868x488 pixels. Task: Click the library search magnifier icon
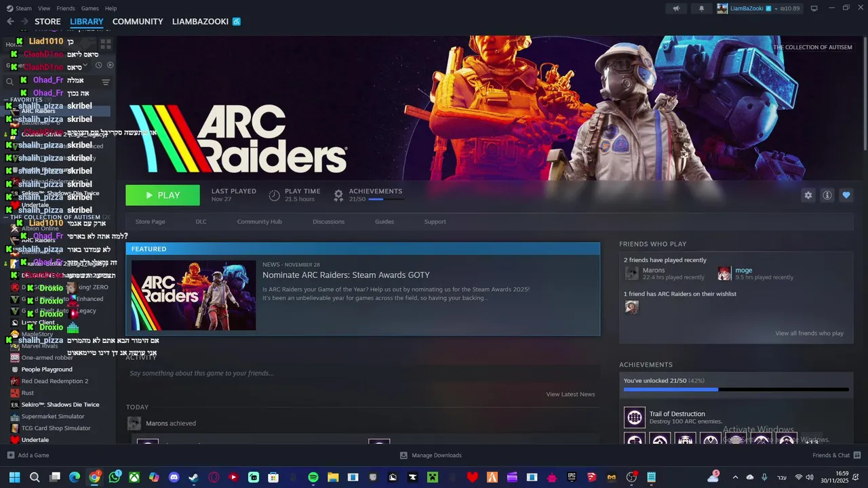point(10,82)
